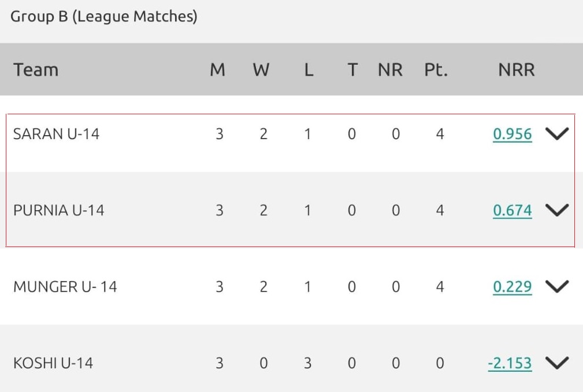Select the MUNGER U- 14 team name
This screenshot has height=392, width=583.
[x=65, y=286]
